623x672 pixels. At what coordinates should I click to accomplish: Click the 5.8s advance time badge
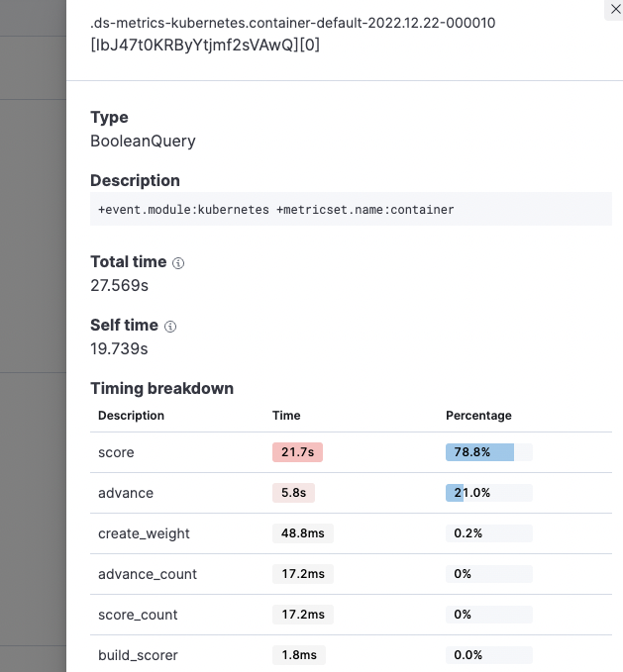(x=293, y=493)
